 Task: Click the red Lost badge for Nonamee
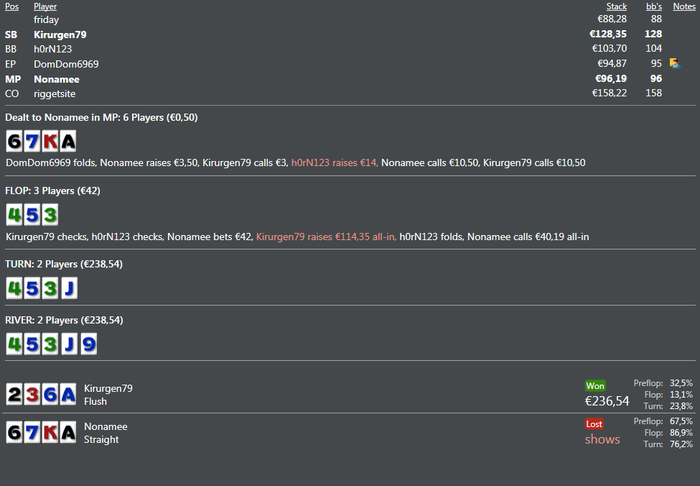tap(594, 423)
